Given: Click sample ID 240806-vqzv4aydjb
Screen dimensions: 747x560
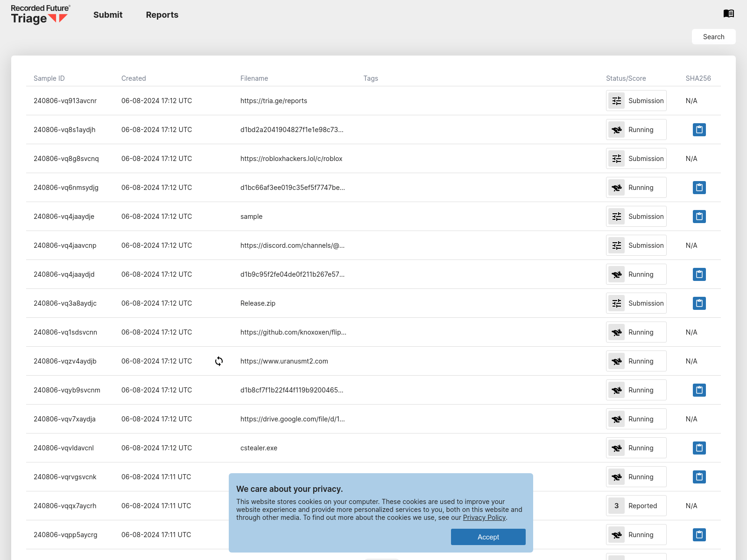Looking at the screenshot, I should coord(65,361).
